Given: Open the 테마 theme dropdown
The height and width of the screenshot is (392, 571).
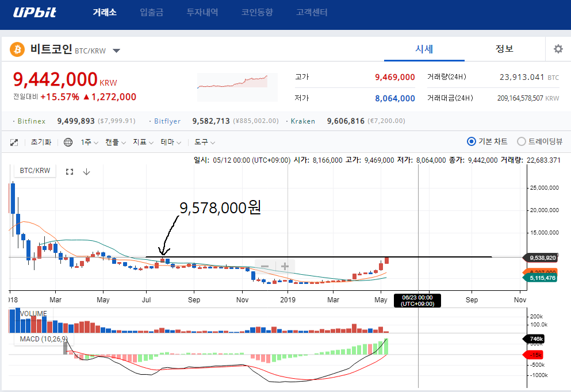Looking at the screenshot, I should pyautogui.click(x=171, y=143).
